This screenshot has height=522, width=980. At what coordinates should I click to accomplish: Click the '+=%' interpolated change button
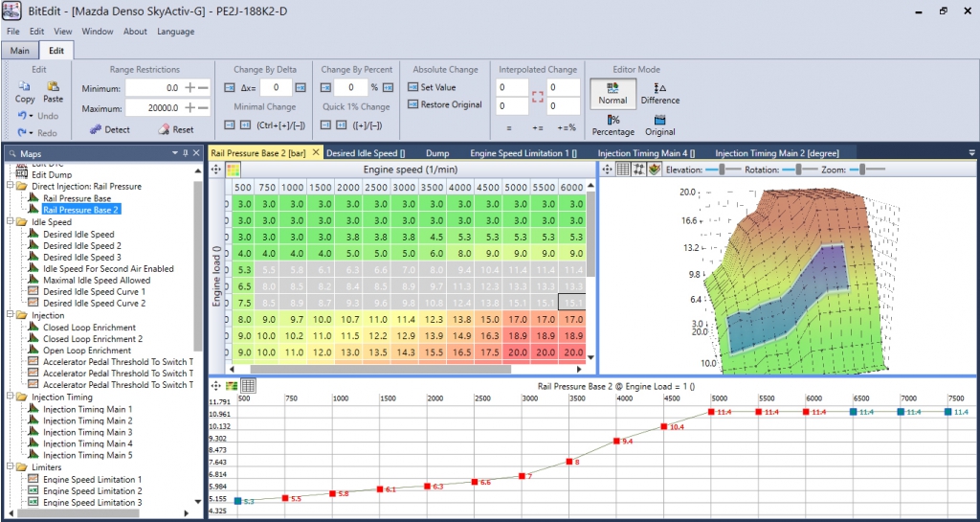pyautogui.click(x=568, y=127)
